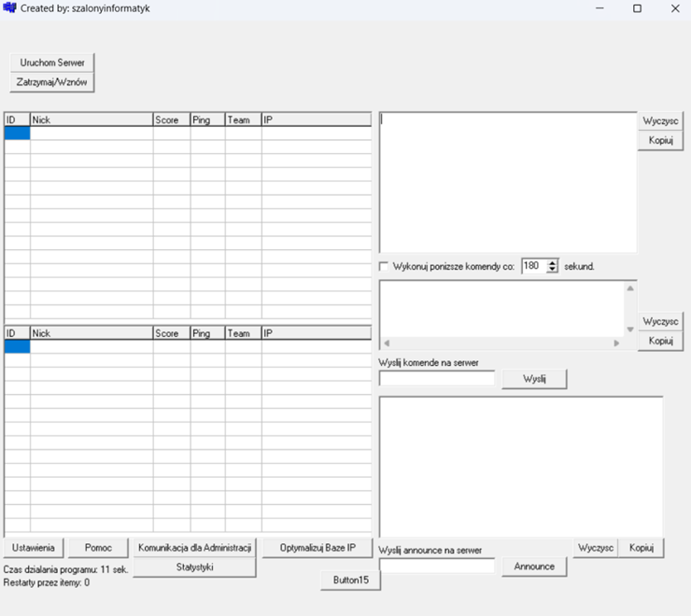Click Nick column header in lower table
691x616 pixels.
tap(92, 333)
